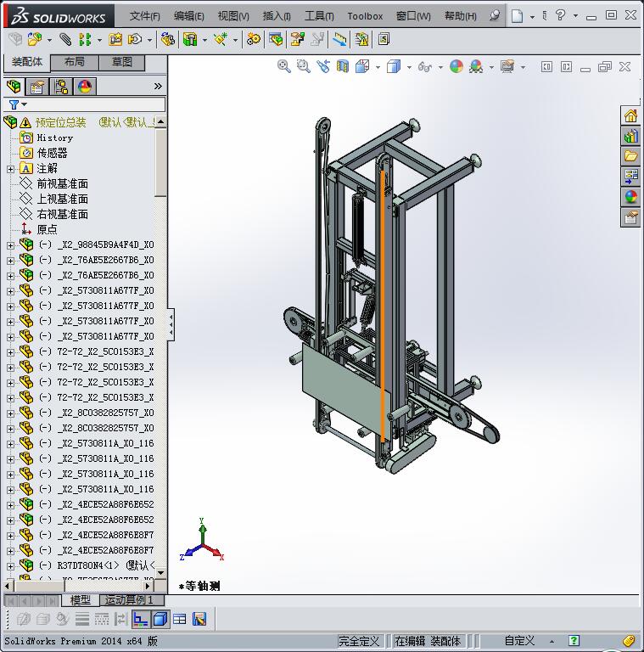Click the View Settings monitor icon
Viewport: 644px width, 652px height.
coord(507,66)
